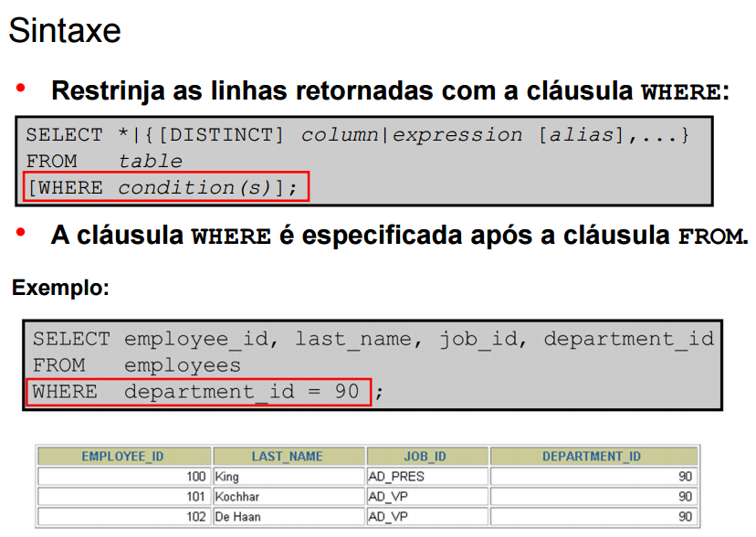Select the "De Haan" last name cell
Image resolution: width=756 pixels, height=537 pixels.
point(288,517)
